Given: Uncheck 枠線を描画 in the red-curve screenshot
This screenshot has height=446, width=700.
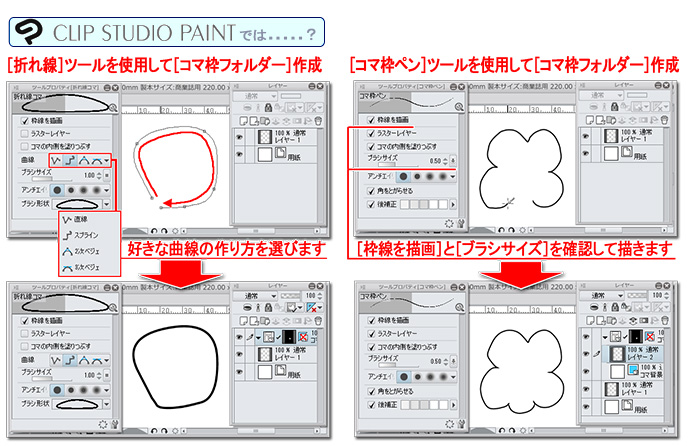Looking at the screenshot, I should 25,121.
